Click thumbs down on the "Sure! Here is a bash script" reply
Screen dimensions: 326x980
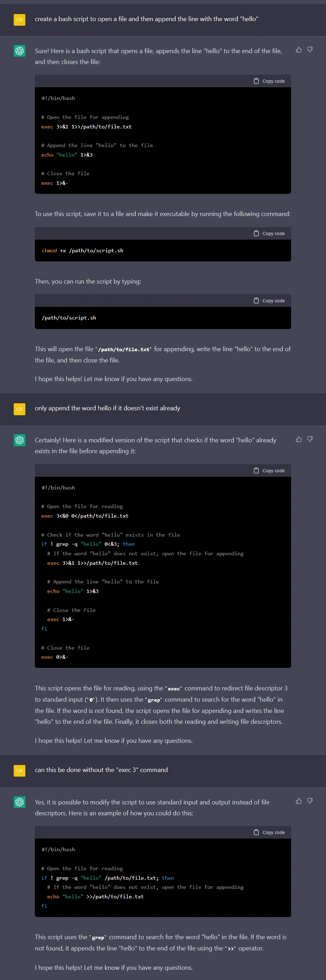pyautogui.click(x=310, y=50)
